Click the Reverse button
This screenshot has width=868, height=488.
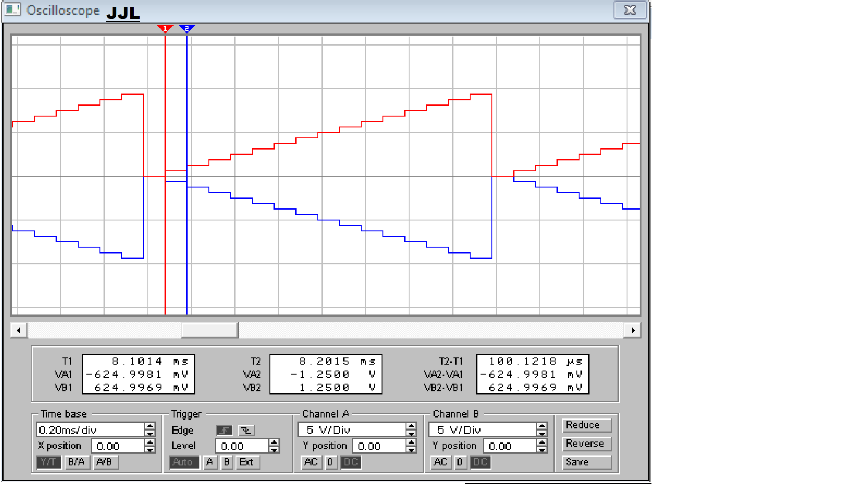pos(587,444)
